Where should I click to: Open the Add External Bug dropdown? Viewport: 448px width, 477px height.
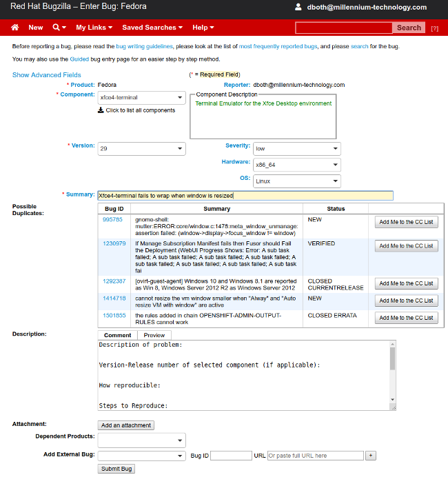coord(141,456)
